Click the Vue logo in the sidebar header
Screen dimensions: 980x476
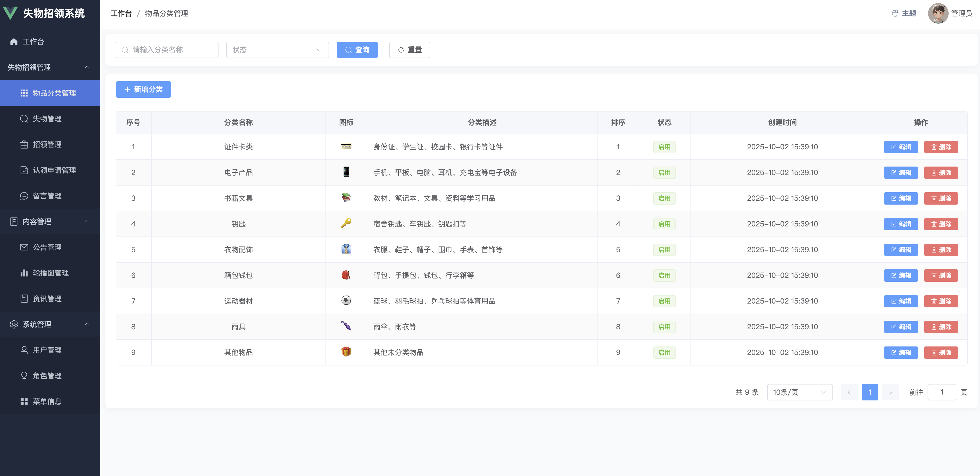(10, 13)
